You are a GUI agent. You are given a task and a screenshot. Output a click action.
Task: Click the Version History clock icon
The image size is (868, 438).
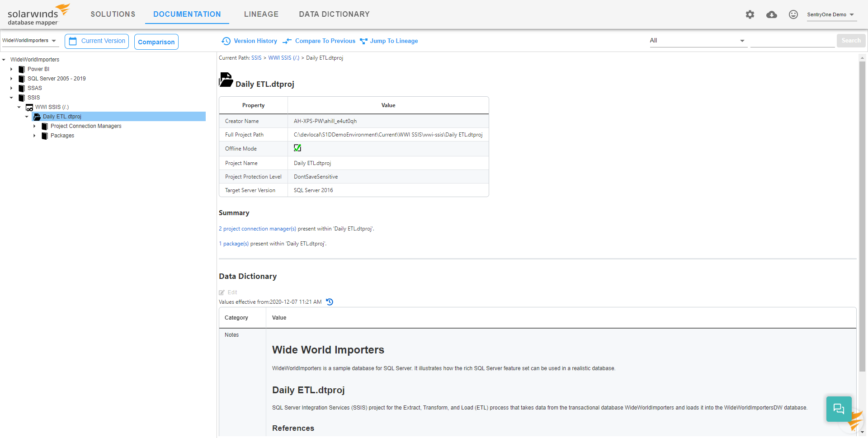pyautogui.click(x=226, y=41)
